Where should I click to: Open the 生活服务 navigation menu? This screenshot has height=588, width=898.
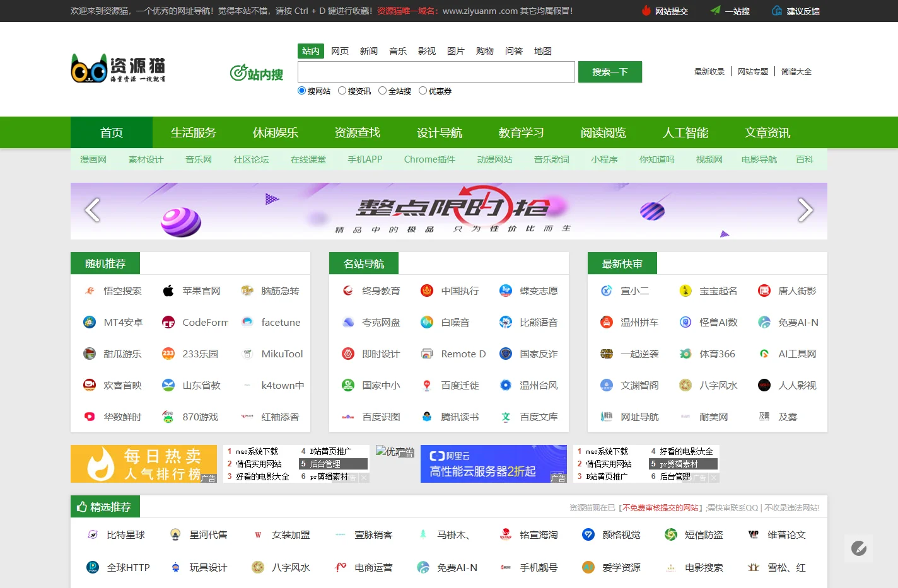click(194, 132)
